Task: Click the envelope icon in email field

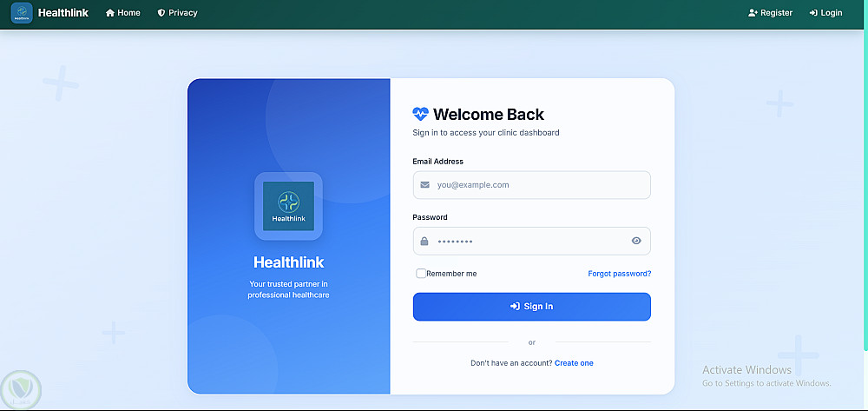Action: (x=424, y=185)
